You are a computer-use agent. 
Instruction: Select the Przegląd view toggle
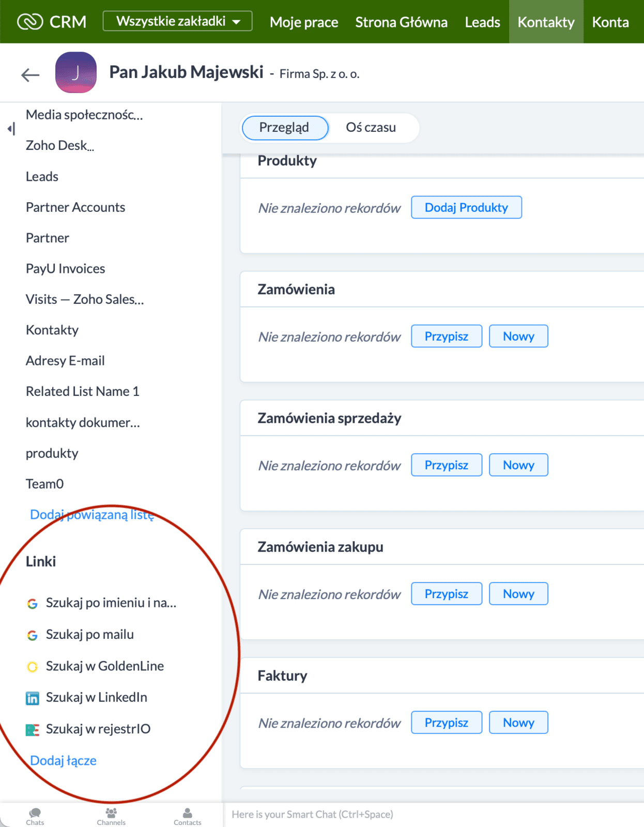[x=284, y=128]
